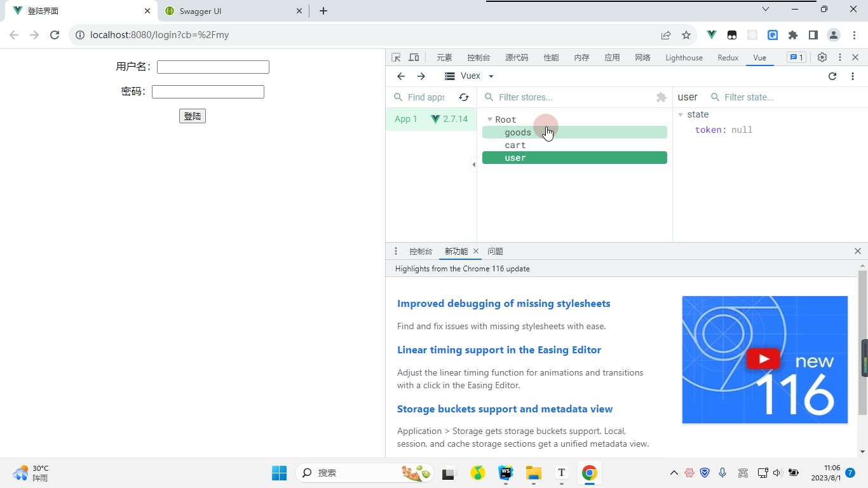This screenshot has height=488, width=868.
Task: Open the Vuex inspector dropdown
Action: [x=470, y=76]
